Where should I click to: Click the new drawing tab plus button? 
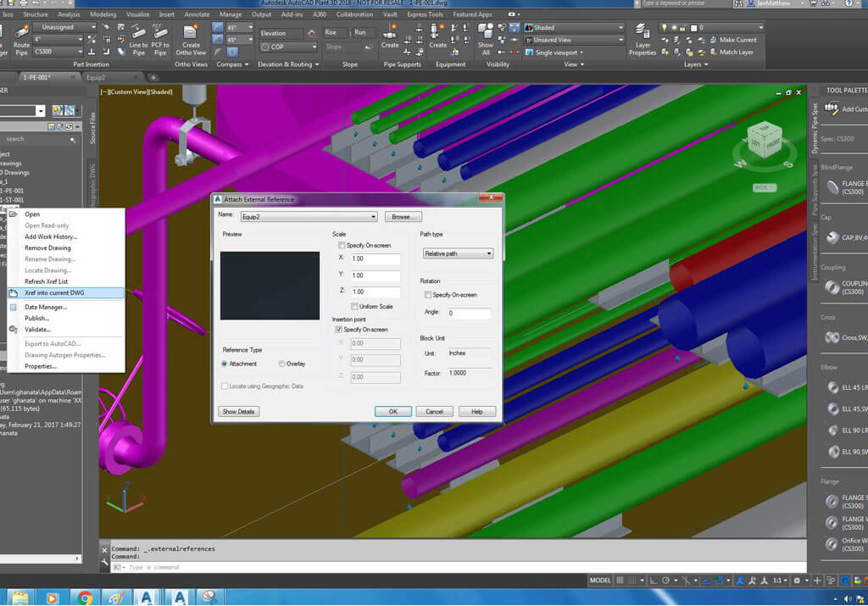pos(153,77)
